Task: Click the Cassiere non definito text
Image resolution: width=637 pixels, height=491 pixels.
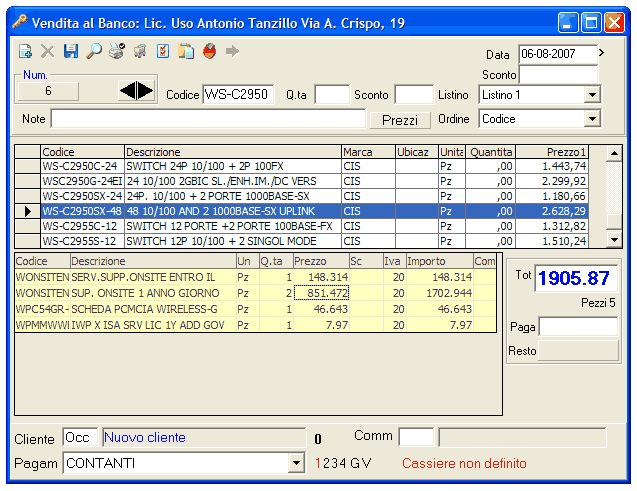Action: pos(464,463)
